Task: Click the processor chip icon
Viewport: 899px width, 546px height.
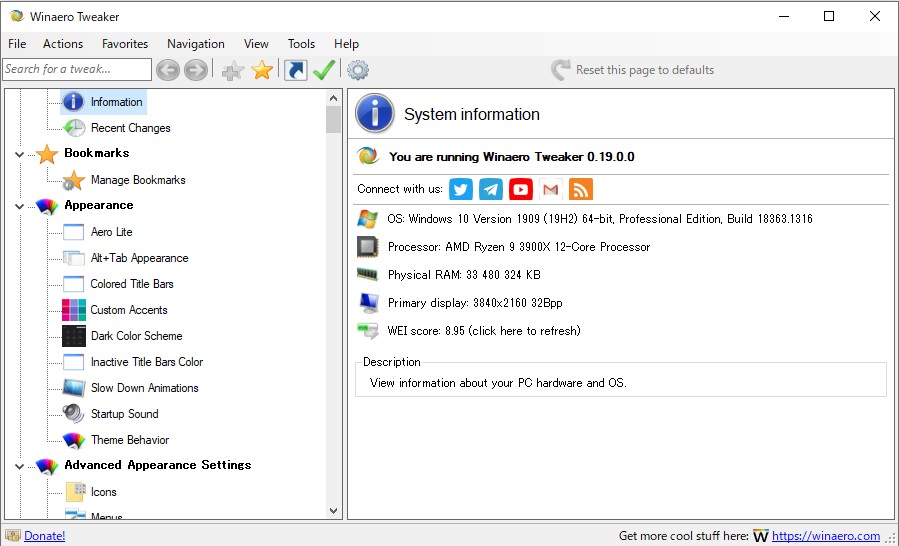Action: pyautogui.click(x=368, y=247)
